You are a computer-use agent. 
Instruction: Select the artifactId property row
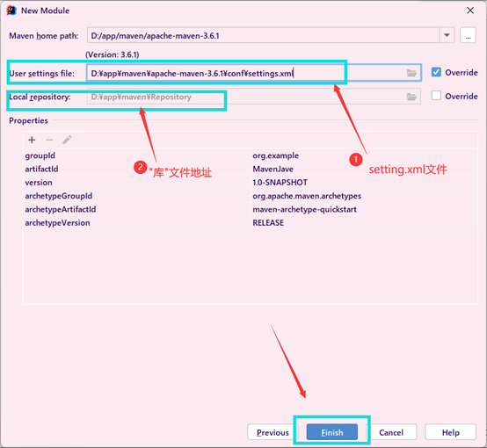tap(250, 169)
